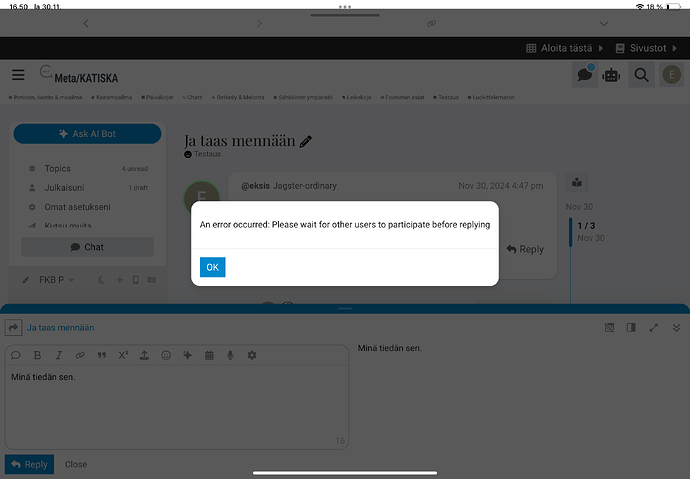Open the Päiväkirjat category link

(157, 97)
